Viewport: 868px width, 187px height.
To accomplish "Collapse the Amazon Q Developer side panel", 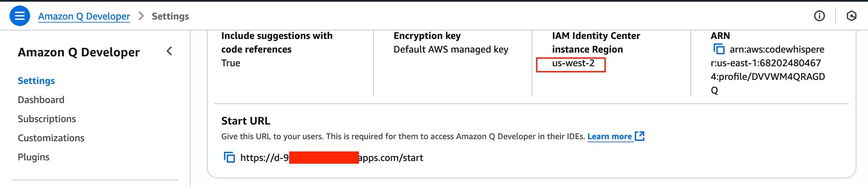I will pos(169,51).
